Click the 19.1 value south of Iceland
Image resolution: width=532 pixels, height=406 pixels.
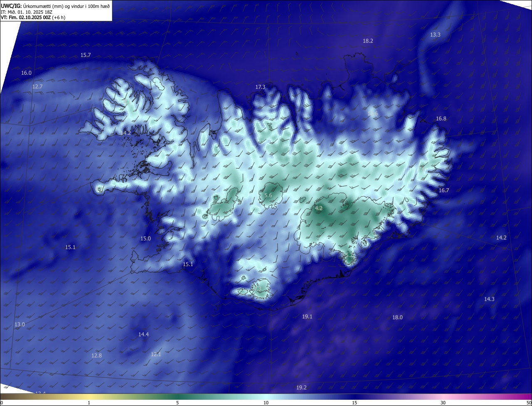click(x=307, y=317)
